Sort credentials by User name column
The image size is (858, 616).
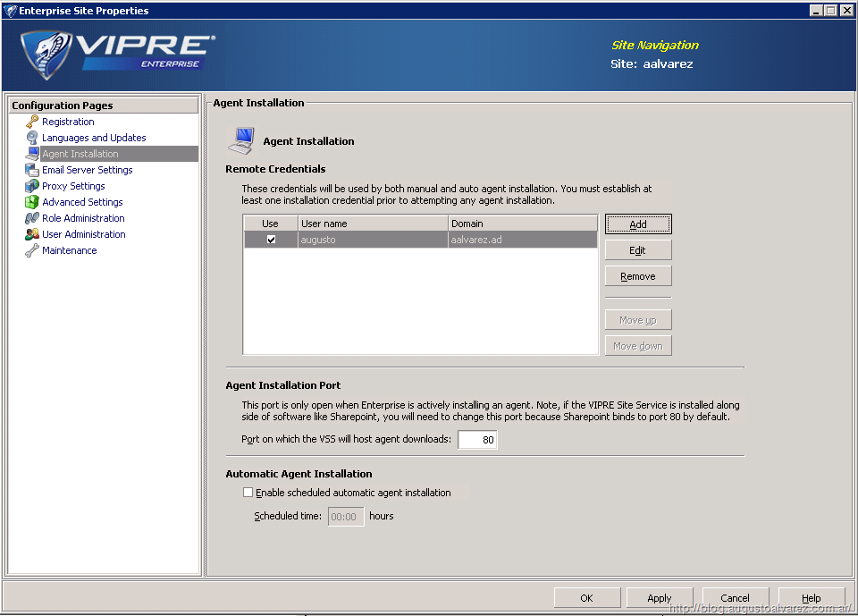pyautogui.click(x=372, y=224)
